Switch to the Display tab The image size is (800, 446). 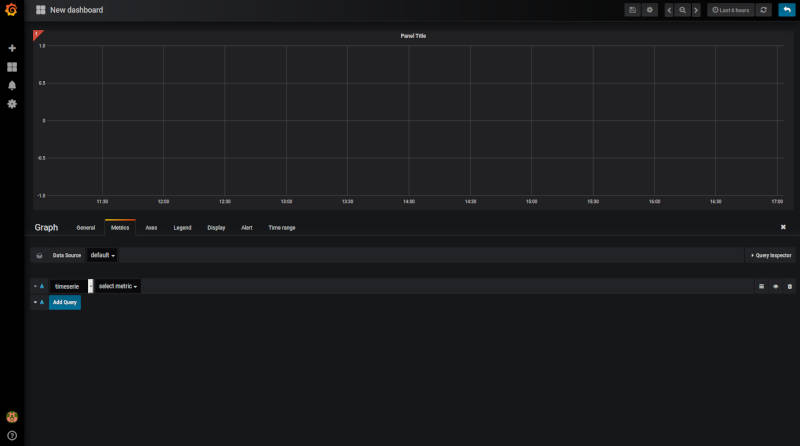point(216,228)
